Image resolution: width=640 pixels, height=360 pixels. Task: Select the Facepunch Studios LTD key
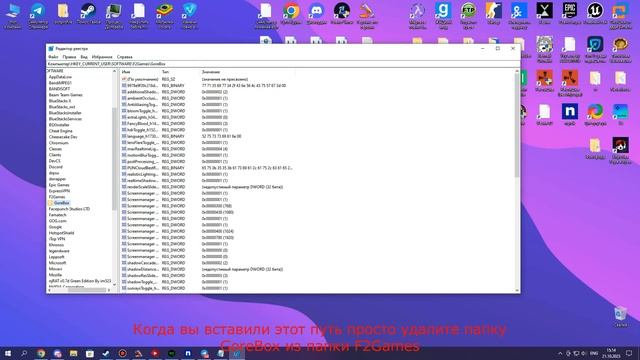(69, 209)
